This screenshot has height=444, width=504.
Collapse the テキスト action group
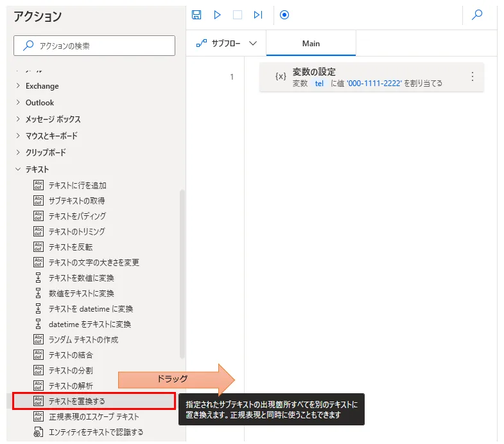37,170
